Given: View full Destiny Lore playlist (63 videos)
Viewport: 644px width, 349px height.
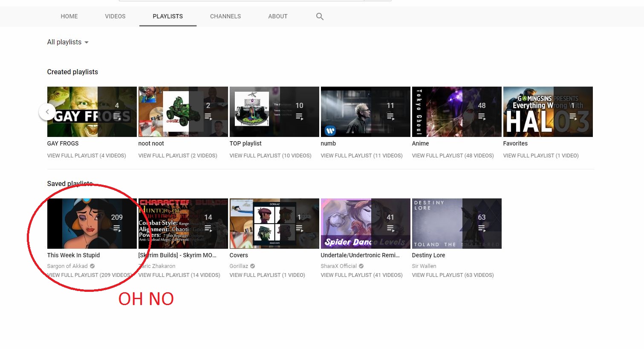Looking at the screenshot, I should (x=453, y=275).
